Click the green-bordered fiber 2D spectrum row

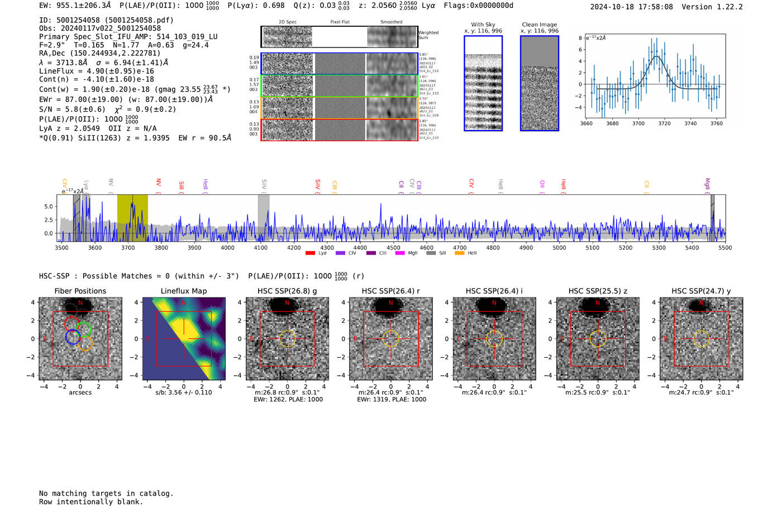339,86
